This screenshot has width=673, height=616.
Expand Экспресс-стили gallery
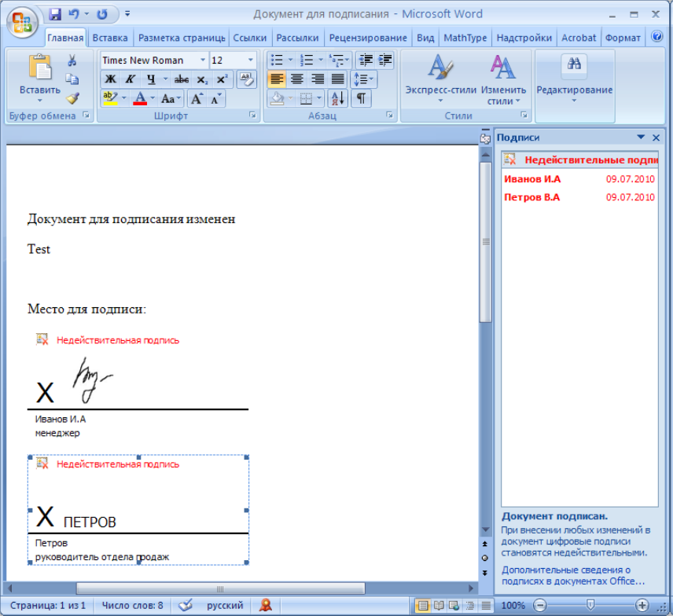tap(441, 79)
